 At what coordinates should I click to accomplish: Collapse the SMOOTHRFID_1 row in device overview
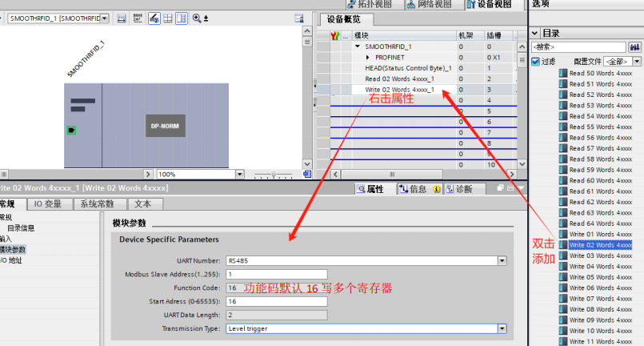click(358, 46)
